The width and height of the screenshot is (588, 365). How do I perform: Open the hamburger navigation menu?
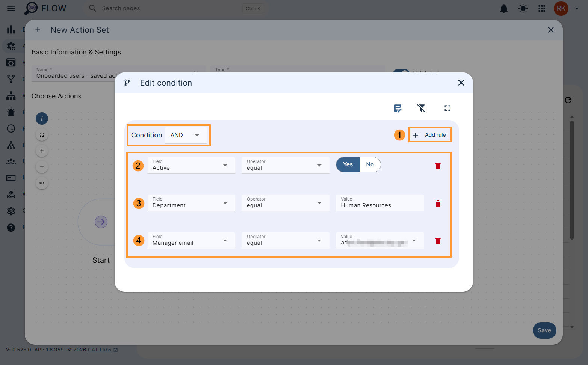11,8
